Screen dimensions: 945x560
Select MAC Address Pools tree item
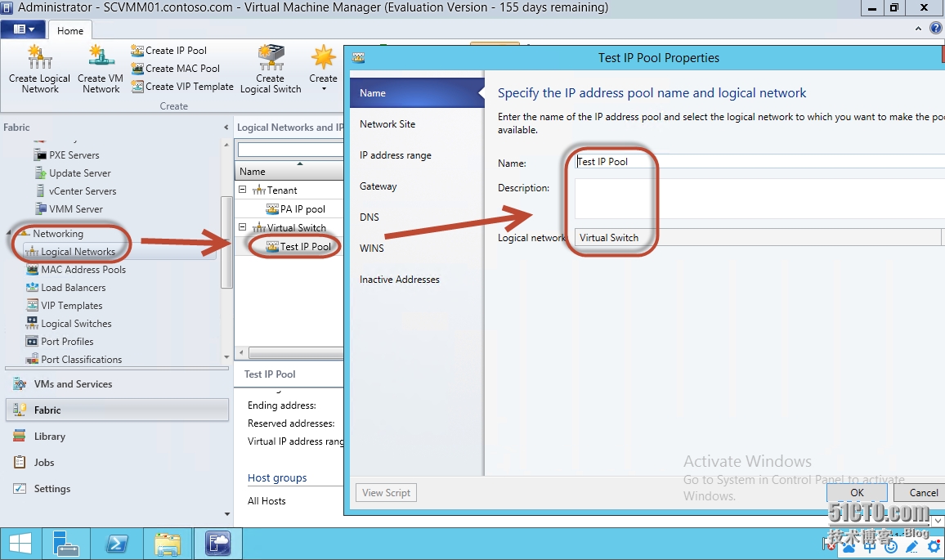click(x=77, y=270)
